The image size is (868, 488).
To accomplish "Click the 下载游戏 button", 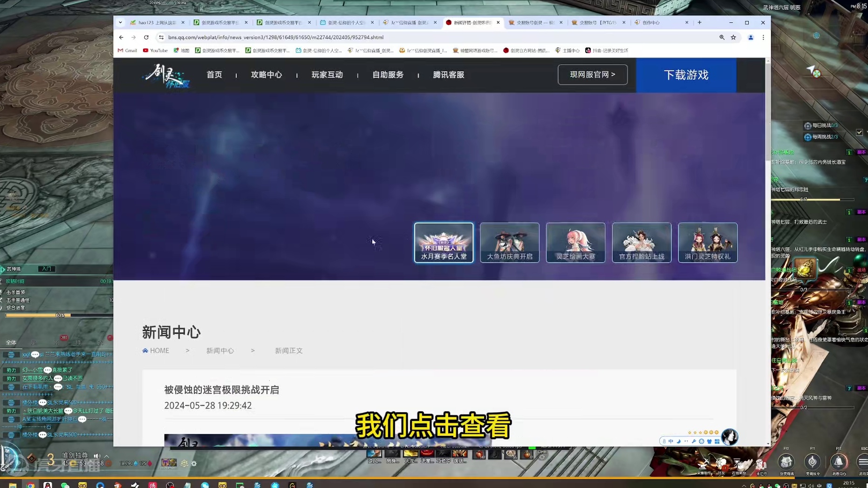I will tap(686, 75).
